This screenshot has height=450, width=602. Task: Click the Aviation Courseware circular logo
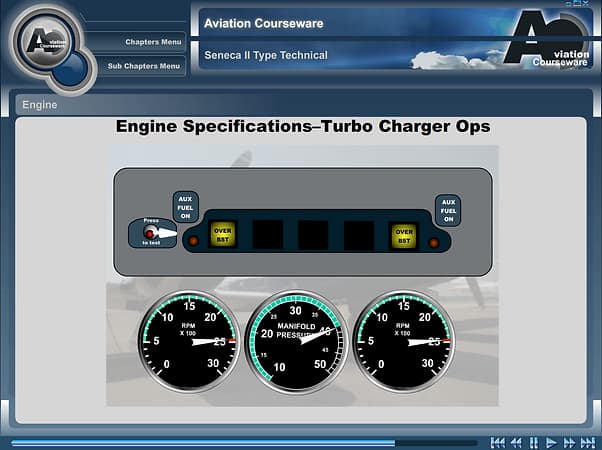45,41
